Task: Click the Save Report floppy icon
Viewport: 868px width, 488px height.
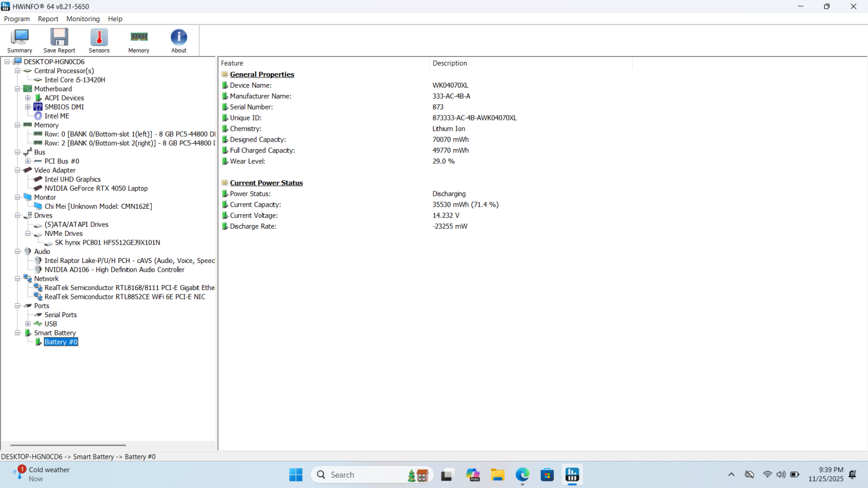Action: (59, 41)
